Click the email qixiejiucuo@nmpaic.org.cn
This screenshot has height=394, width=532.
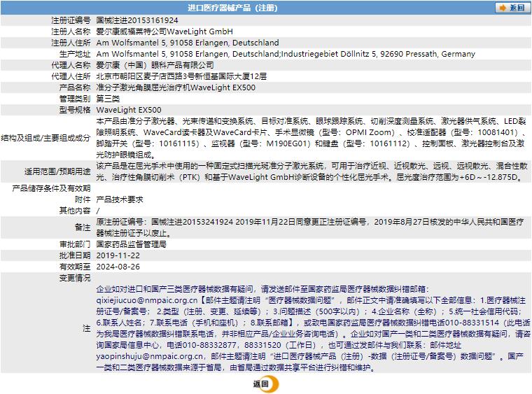coord(147,300)
